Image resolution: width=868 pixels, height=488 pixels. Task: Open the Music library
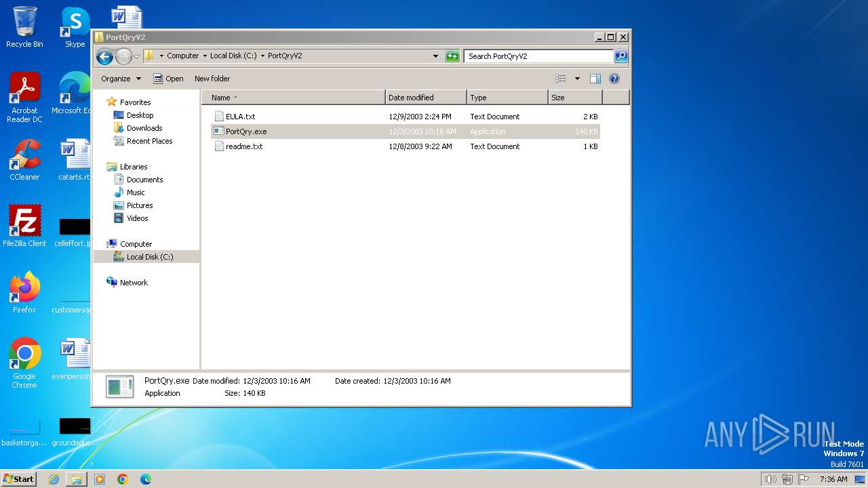(136, 192)
